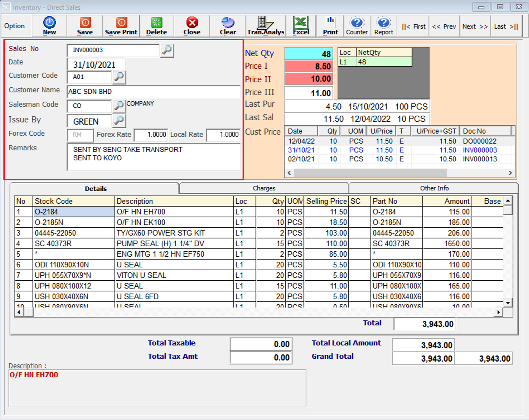Search Sales No with magnifier icon

pos(167,50)
